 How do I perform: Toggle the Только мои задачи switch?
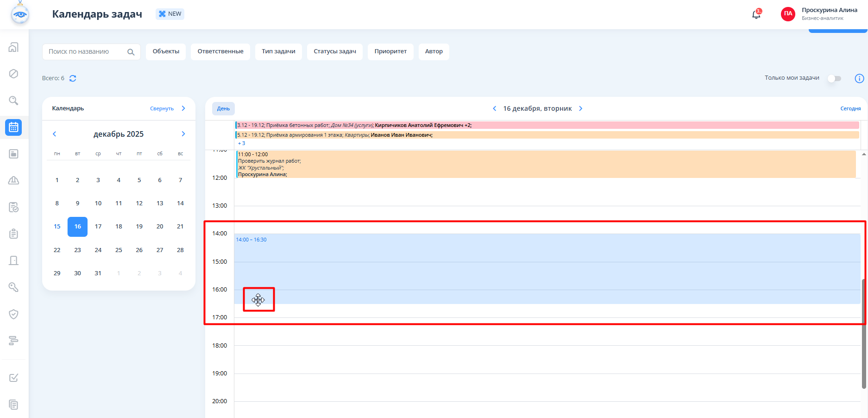(x=834, y=78)
